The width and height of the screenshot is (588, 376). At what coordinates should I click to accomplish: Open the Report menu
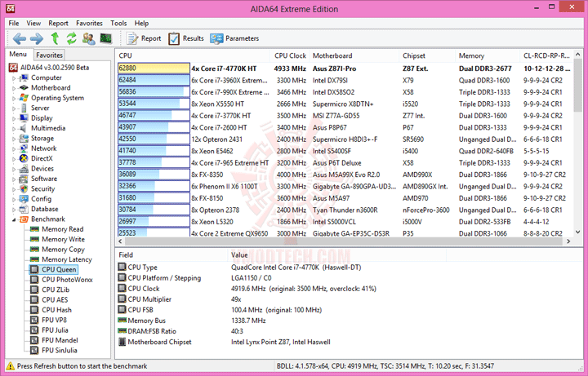58,23
